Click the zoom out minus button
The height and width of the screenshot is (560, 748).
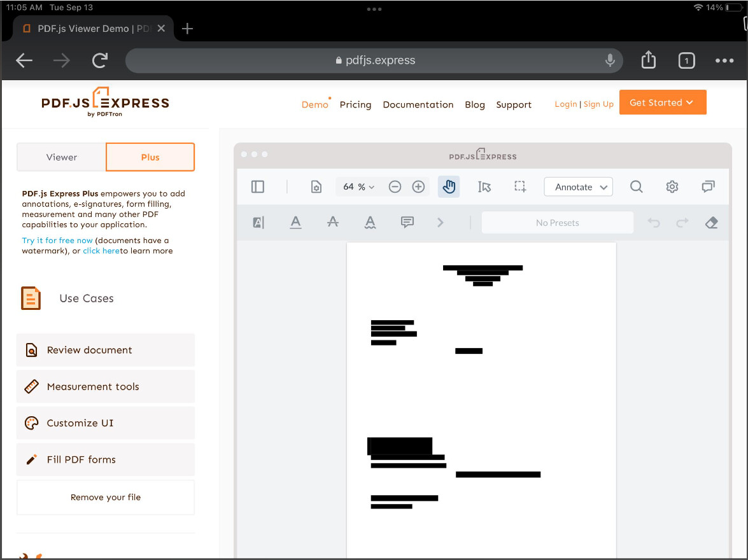395,186
